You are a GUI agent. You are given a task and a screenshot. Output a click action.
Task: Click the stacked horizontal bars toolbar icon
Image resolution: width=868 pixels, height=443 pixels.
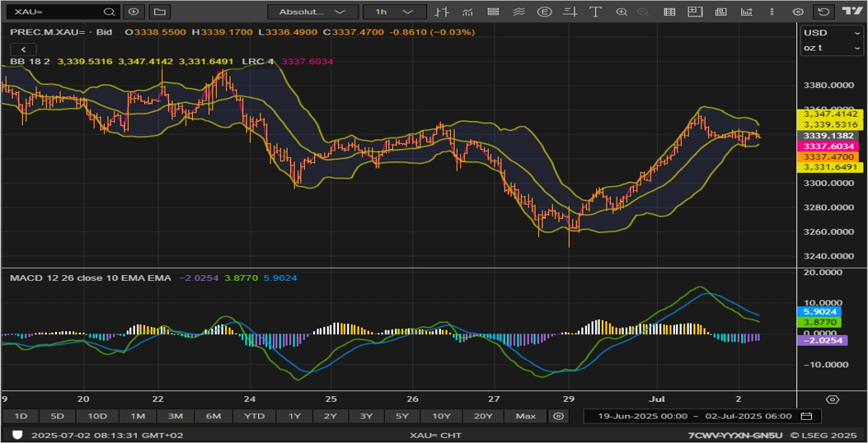coord(493,12)
